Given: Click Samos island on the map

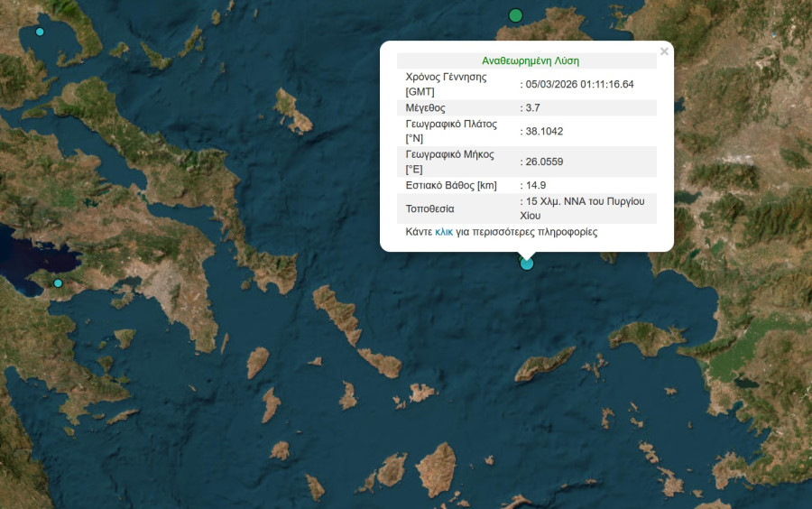Looking at the screenshot, I should click(645, 337).
